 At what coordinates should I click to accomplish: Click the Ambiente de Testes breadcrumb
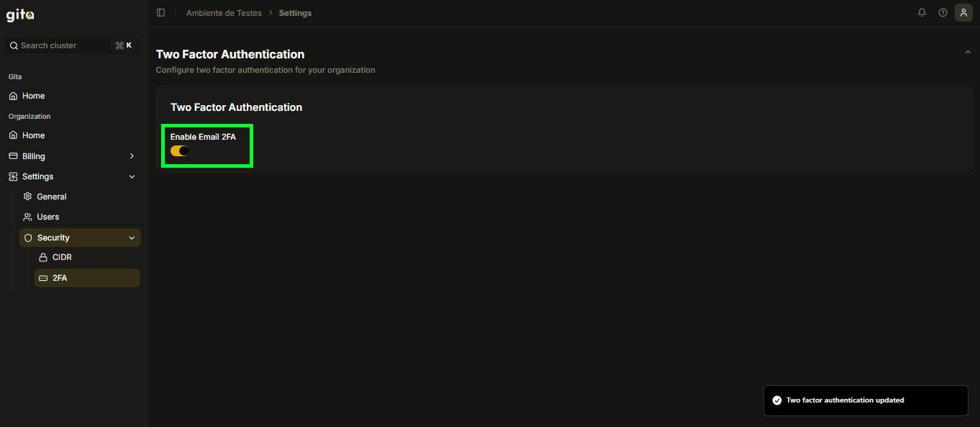pos(224,13)
